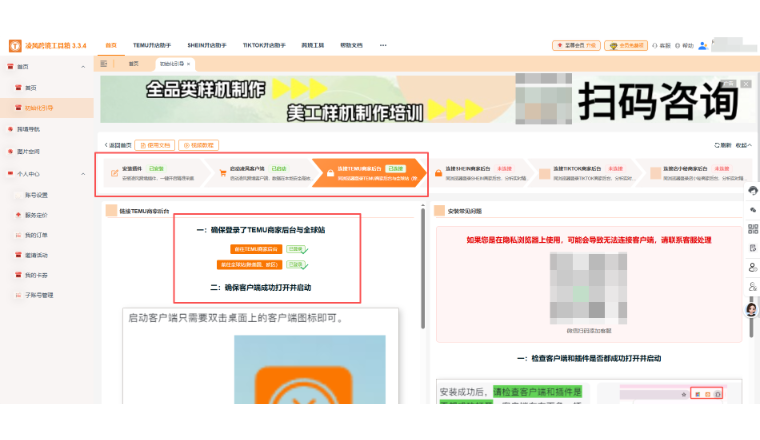Close the 初始化引导 tab
The height and width of the screenshot is (440, 760).
click(x=188, y=64)
